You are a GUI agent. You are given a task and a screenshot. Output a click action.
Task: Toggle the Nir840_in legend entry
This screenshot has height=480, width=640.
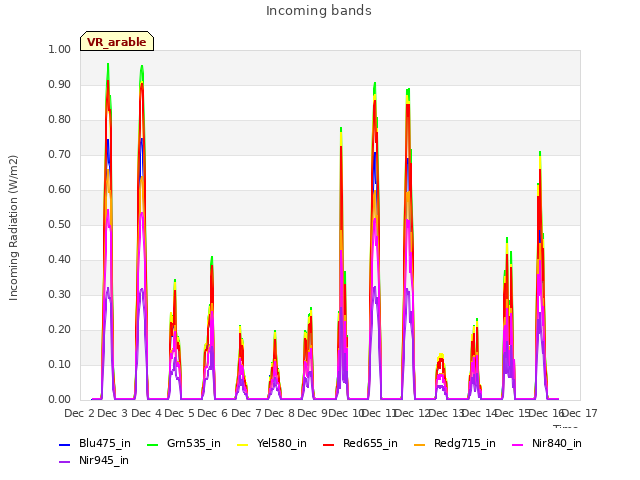point(547,443)
